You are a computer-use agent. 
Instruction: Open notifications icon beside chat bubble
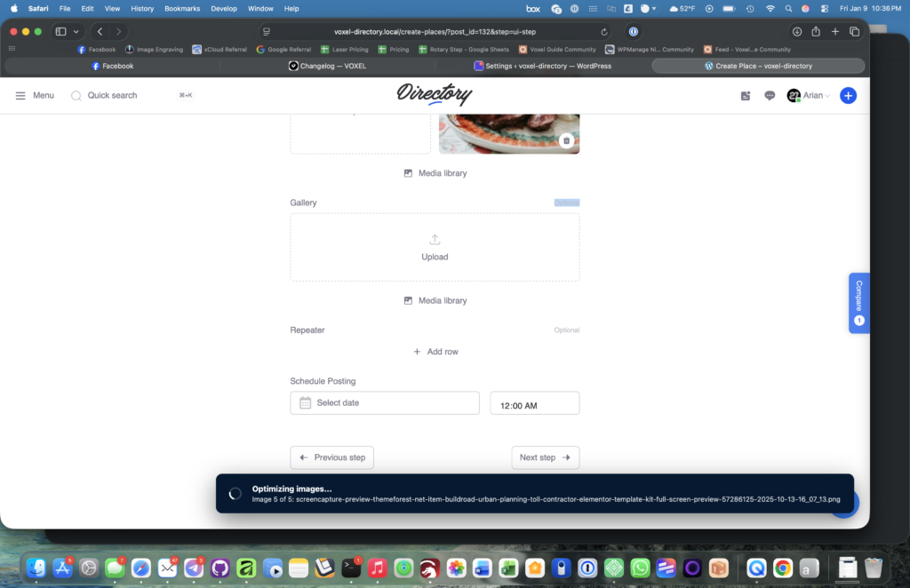tap(746, 96)
